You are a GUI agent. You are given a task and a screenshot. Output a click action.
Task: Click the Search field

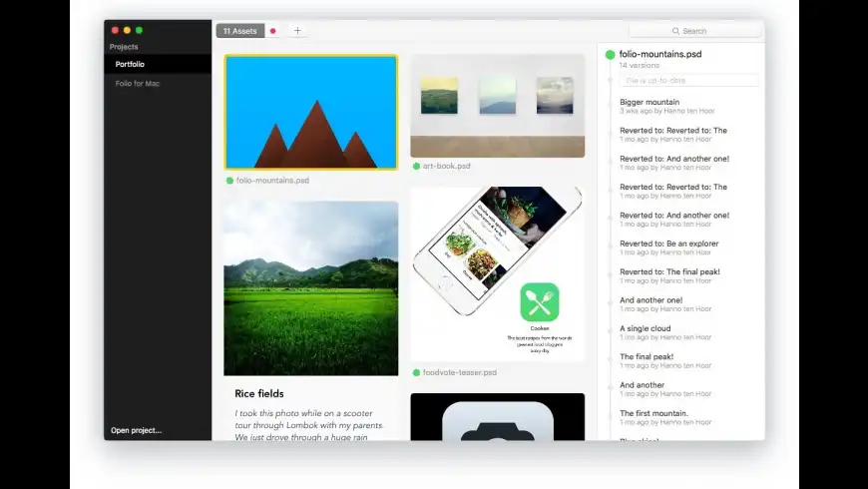click(694, 31)
